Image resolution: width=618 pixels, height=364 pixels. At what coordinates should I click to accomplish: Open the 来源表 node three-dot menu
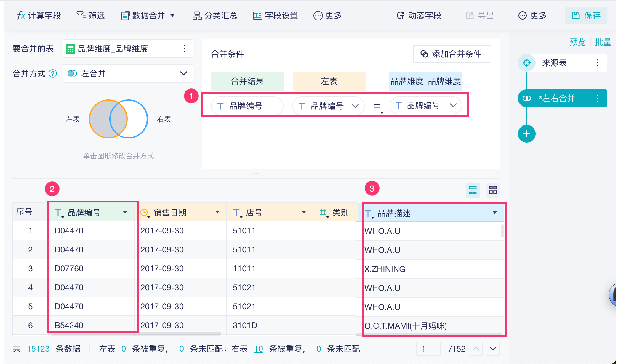[598, 63]
